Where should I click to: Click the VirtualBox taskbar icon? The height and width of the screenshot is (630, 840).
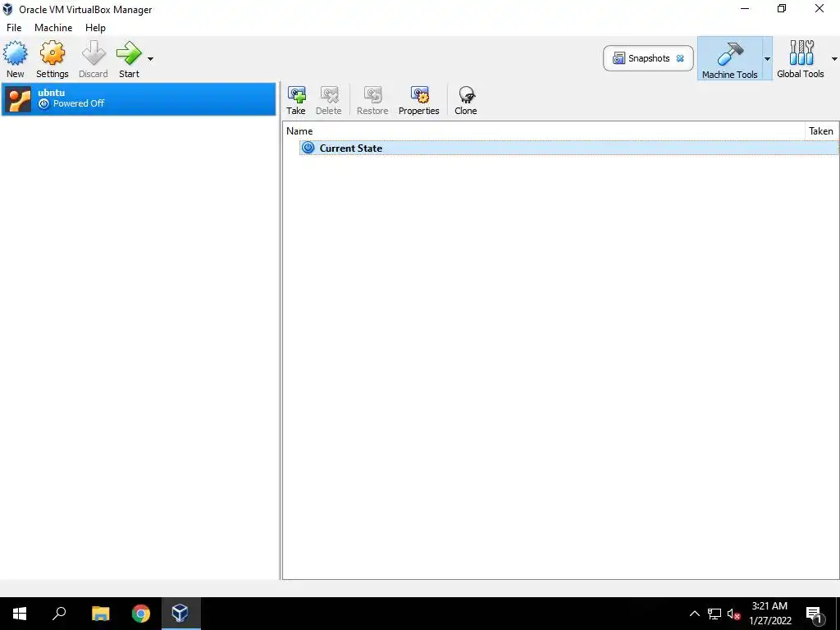[180, 614]
